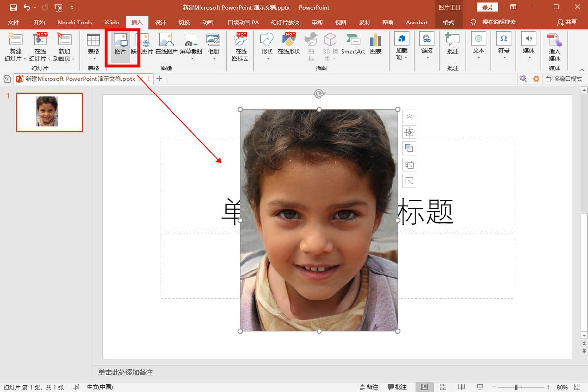This screenshot has width=588, height=392.
Task: Switch to reading view in status bar
Action: click(461, 387)
